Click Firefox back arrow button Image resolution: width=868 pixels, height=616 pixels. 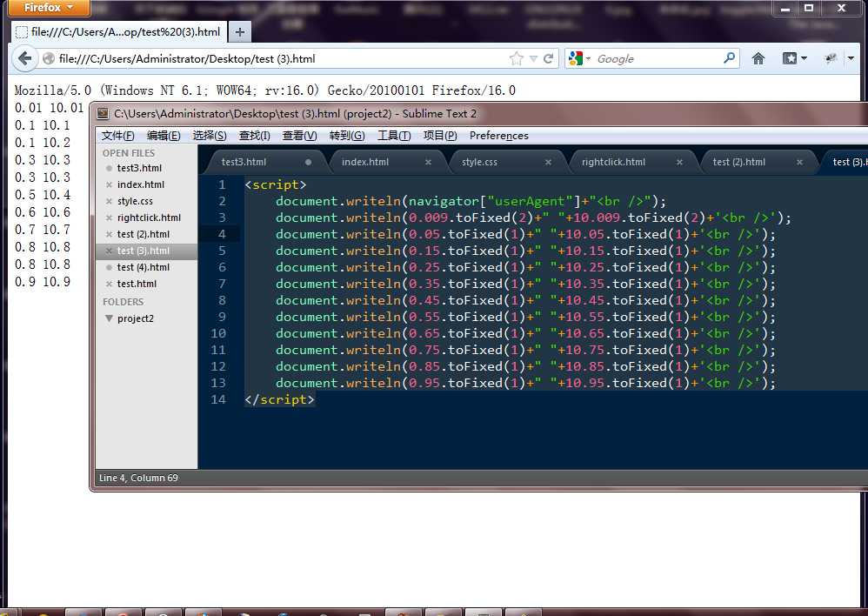(25, 58)
